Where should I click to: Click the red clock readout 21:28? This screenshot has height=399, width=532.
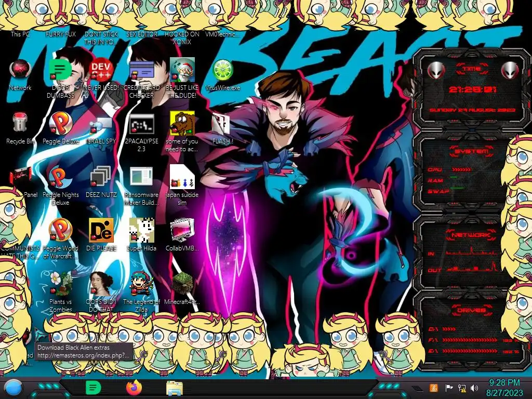coord(472,89)
